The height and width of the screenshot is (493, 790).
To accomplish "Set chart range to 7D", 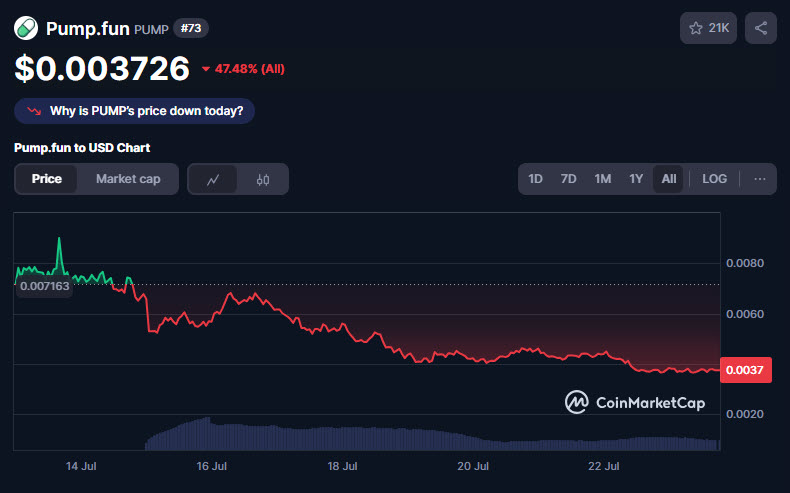I will (568, 179).
